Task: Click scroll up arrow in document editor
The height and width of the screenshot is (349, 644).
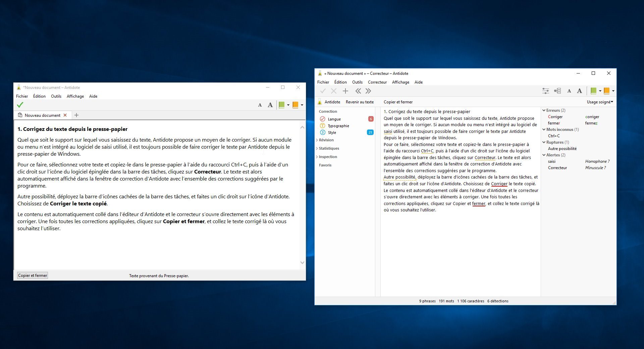Action: click(x=302, y=127)
